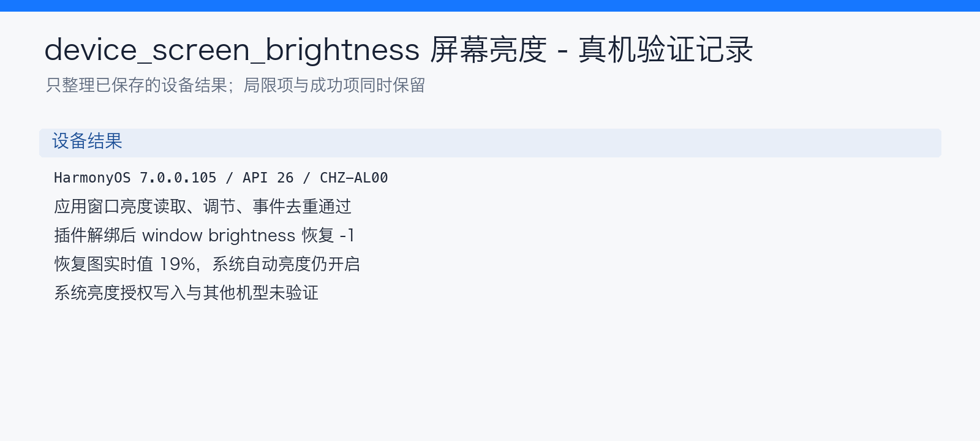Click the device_screen_brightness page title

[399, 50]
